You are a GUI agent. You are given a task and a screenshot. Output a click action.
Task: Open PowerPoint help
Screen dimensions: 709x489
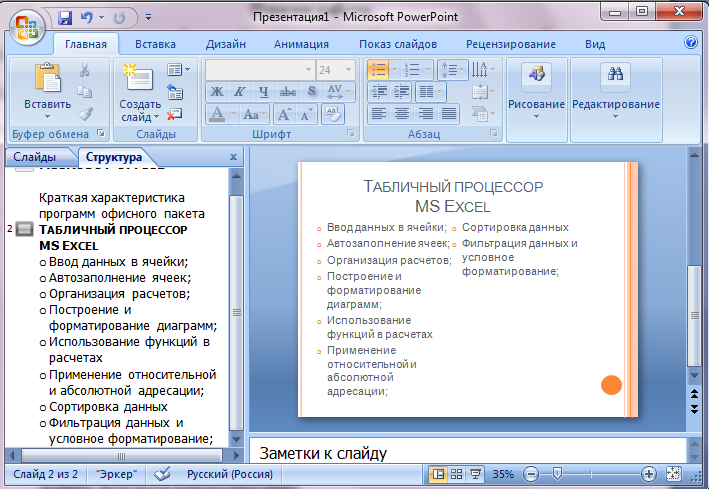tap(690, 43)
